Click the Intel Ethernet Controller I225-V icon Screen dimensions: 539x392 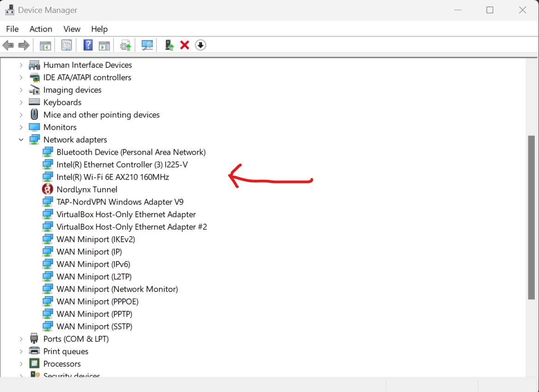click(48, 164)
